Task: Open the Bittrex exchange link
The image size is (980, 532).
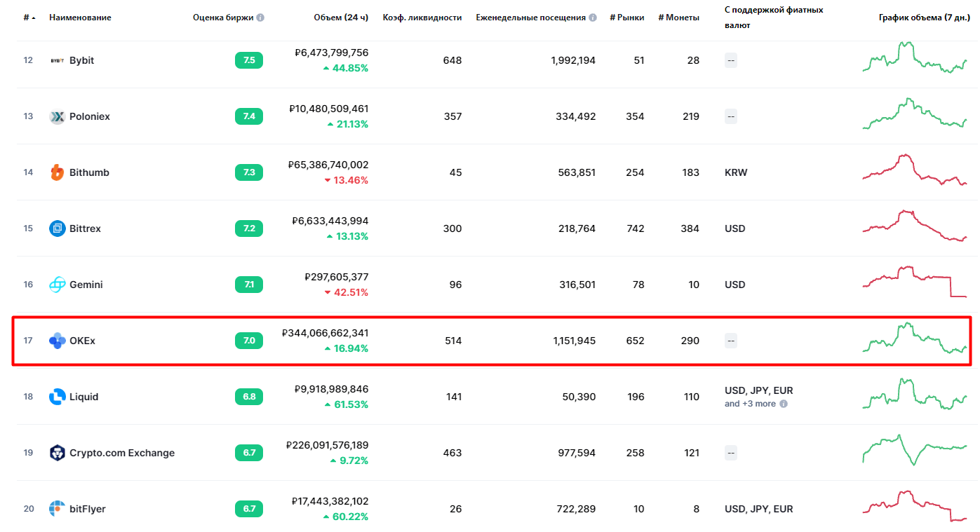Action: (x=85, y=229)
